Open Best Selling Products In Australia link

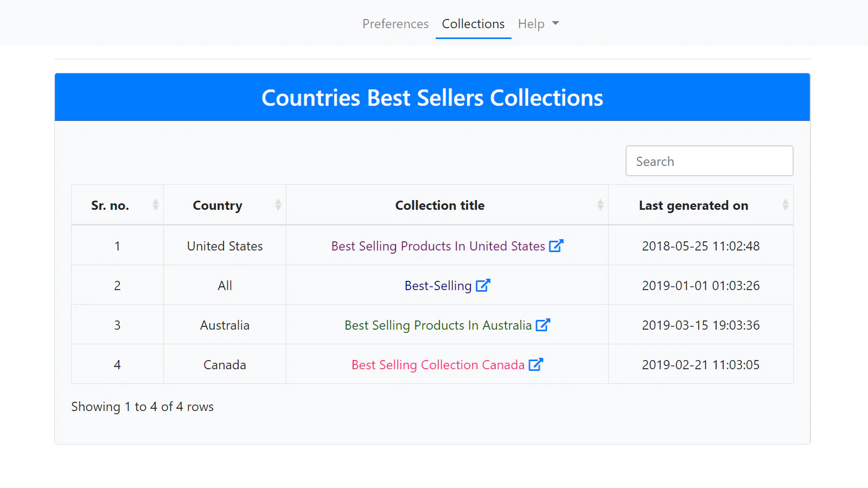pos(438,325)
